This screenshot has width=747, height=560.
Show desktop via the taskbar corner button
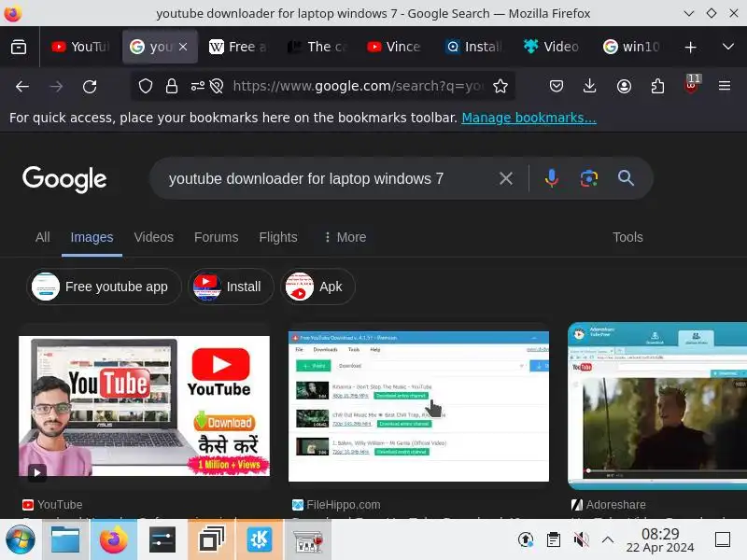tap(723, 539)
